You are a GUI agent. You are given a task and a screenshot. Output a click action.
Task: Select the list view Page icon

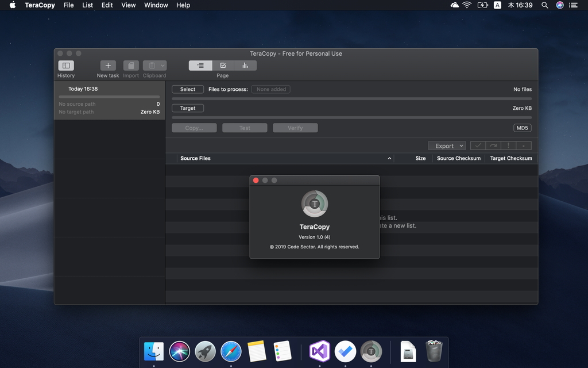click(200, 65)
